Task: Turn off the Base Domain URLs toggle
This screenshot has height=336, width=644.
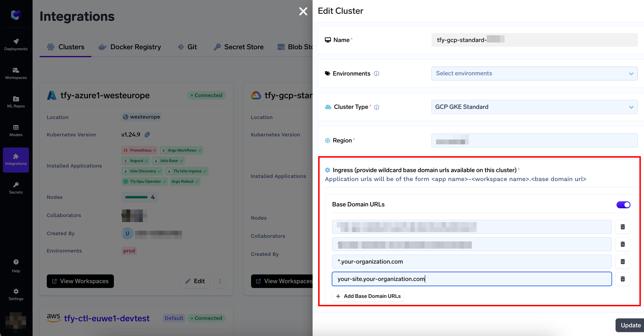Action: coord(623,205)
